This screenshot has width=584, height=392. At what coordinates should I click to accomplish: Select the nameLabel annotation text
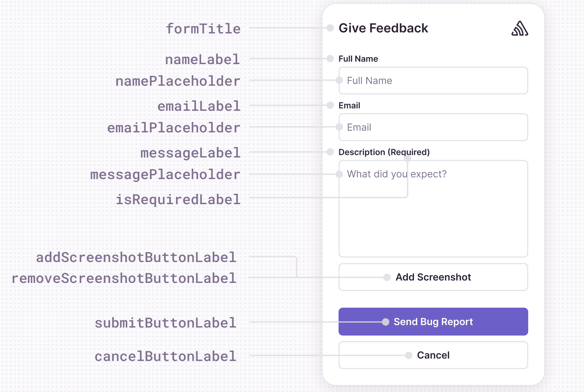(x=202, y=60)
